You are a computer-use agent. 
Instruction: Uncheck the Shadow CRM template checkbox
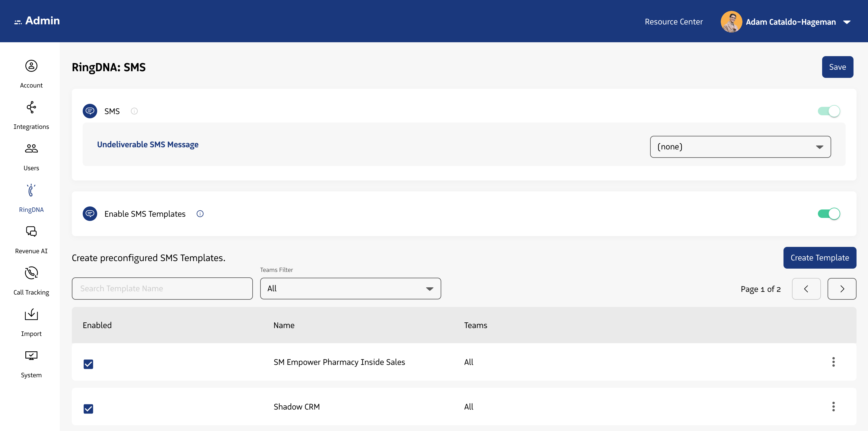click(88, 409)
